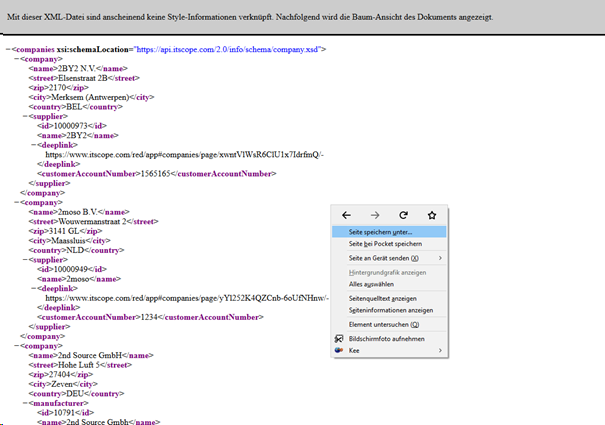Click the company.xsd schemaLocation URL

228,49
